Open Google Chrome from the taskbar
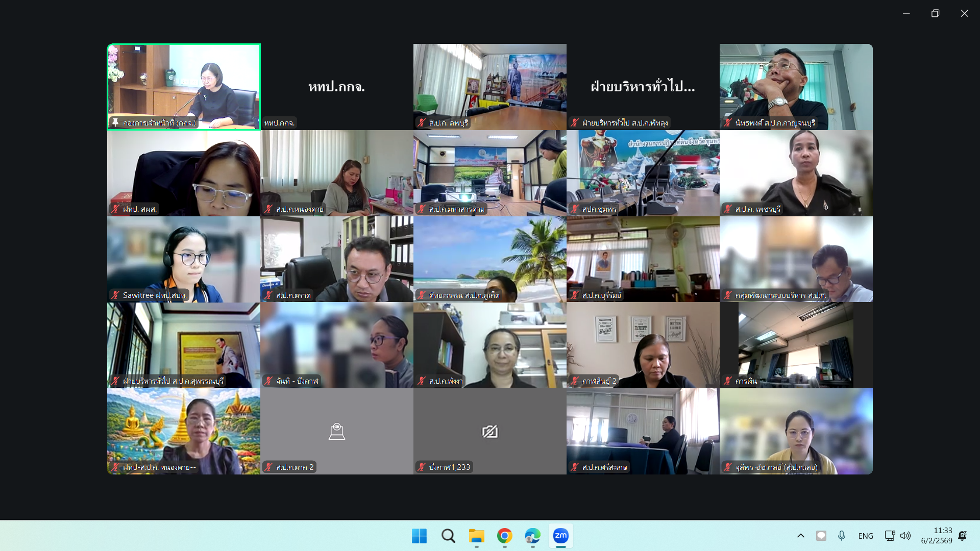Image resolution: width=980 pixels, height=551 pixels. (x=504, y=536)
